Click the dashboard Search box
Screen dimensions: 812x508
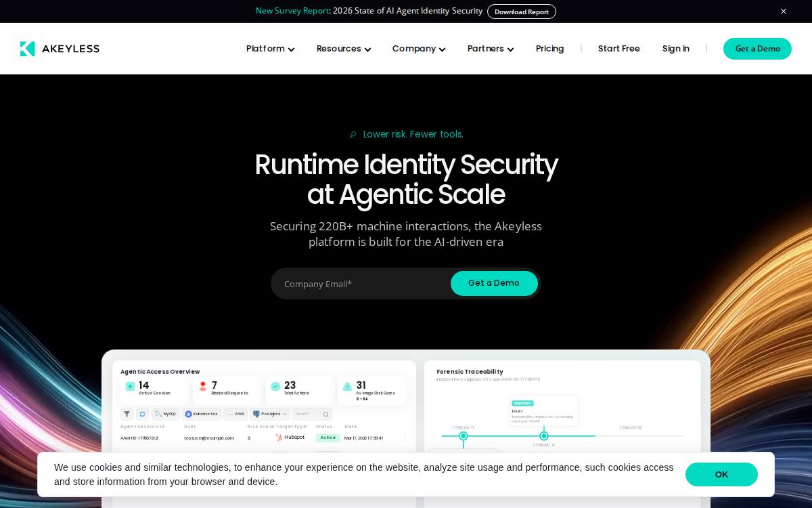coord(313,414)
